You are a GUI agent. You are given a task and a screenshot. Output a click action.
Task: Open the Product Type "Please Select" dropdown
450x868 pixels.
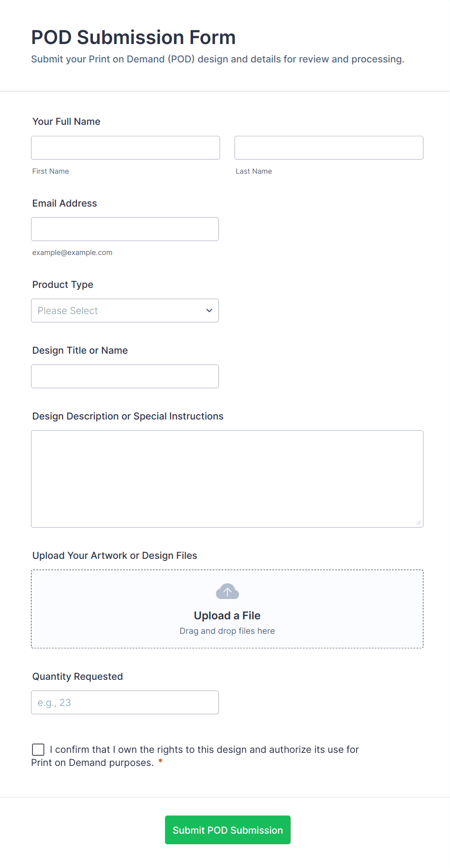click(x=125, y=311)
